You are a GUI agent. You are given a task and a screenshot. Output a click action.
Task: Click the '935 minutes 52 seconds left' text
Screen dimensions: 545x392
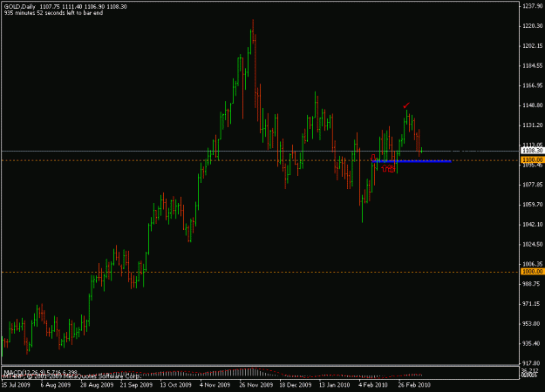point(53,13)
